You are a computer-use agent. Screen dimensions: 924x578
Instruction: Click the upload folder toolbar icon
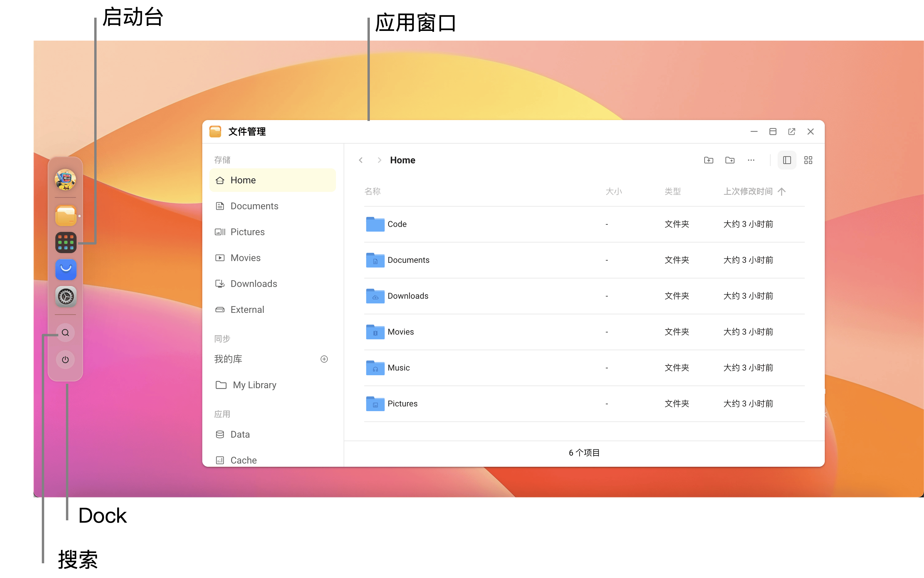coord(708,160)
